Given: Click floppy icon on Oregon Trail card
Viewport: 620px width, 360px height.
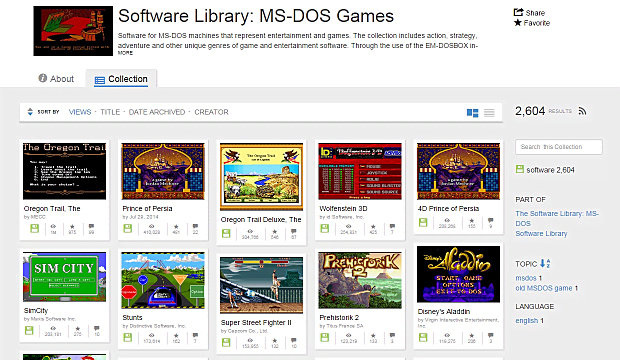Looking at the screenshot, I should click(x=35, y=229).
